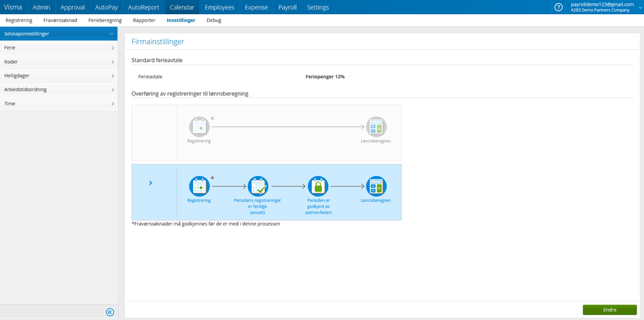Open the Fraværssøknad tab
The width and height of the screenshot is (644, 320).
pyautogui.click(x=59, y=21)
